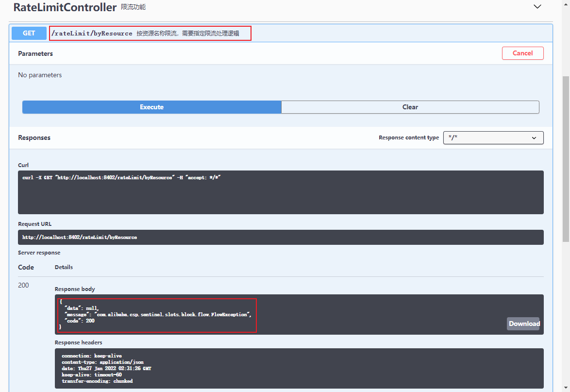The image size is (570, 392).
Task: Click the keep-alive: timeout=60 header line
Action: [x=92, y=375]
